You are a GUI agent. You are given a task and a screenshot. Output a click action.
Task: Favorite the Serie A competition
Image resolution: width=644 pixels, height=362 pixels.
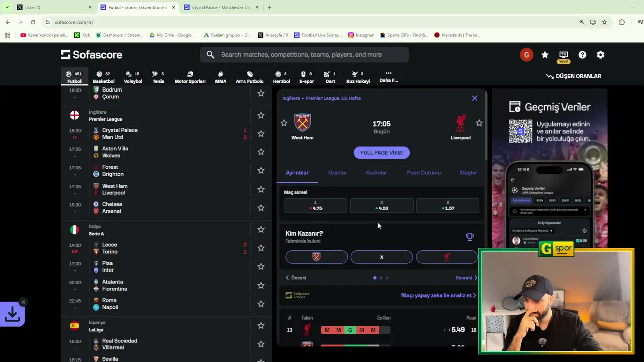click(x=261, y=229)
